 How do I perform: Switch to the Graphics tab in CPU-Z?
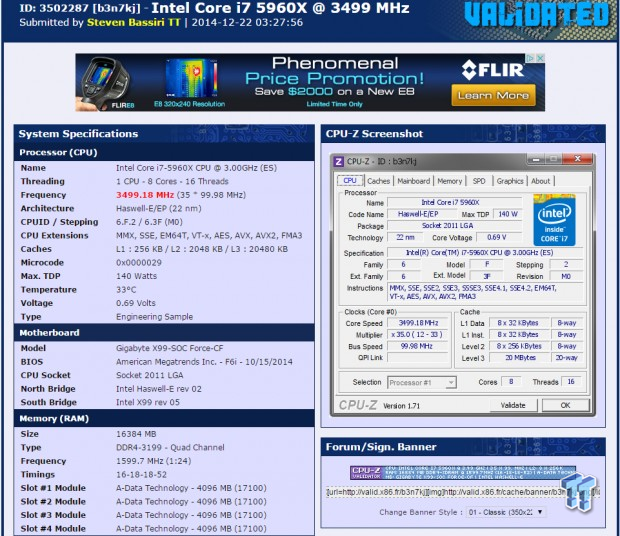click(x=510, y=181)
